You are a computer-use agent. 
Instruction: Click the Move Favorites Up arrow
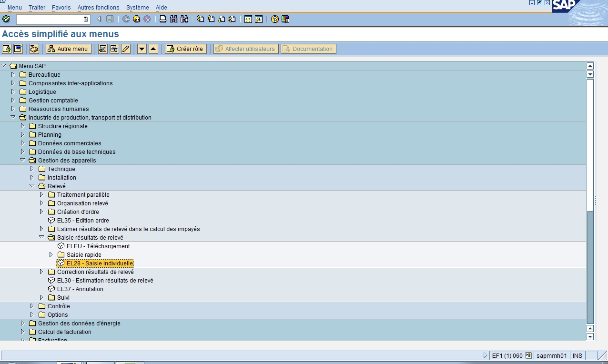click(153, 49)
